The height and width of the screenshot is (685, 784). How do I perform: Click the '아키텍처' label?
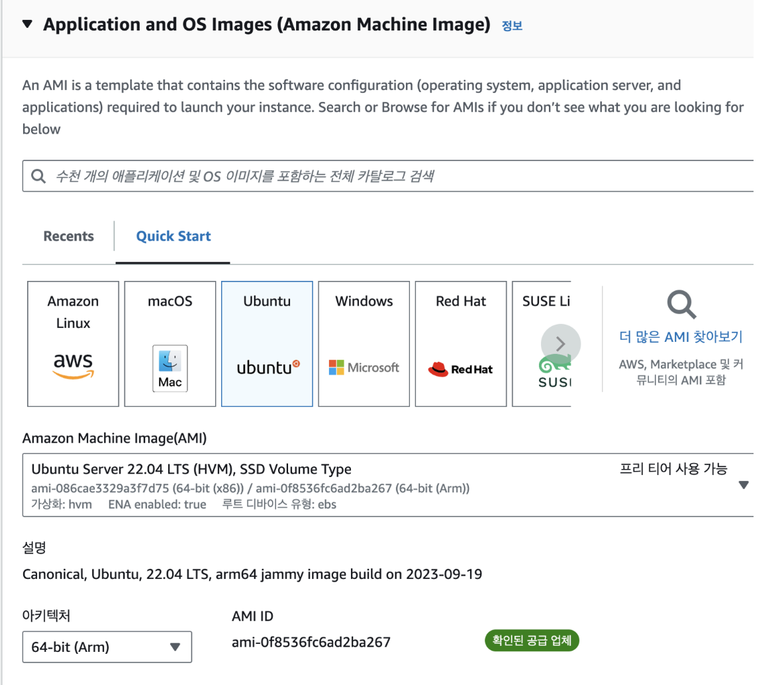pos(46,615)
